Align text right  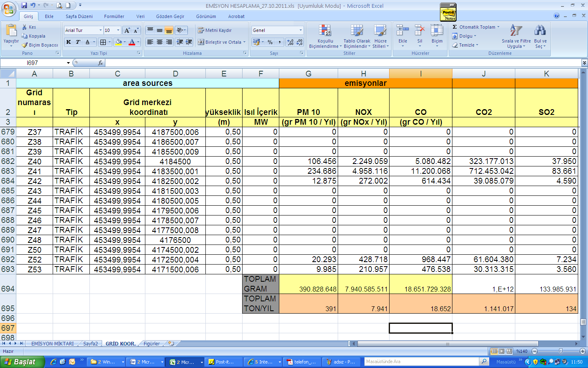coord(169,42)
